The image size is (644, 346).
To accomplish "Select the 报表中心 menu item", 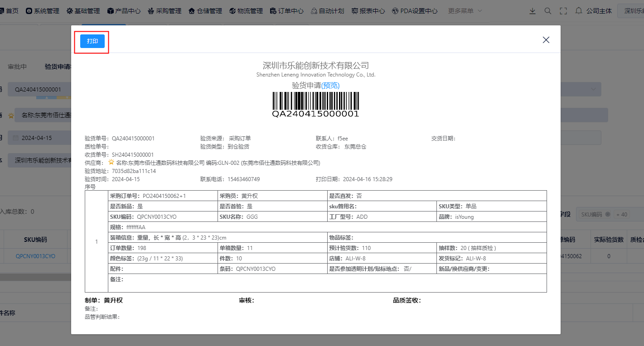I will tap(368, 11).
